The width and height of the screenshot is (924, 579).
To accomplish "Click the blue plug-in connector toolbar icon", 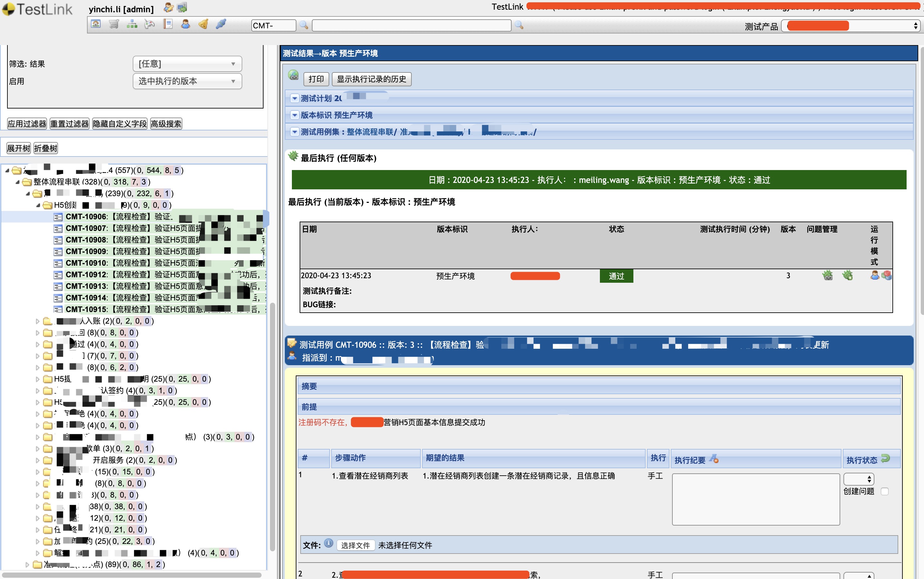I will coord(221,24).
